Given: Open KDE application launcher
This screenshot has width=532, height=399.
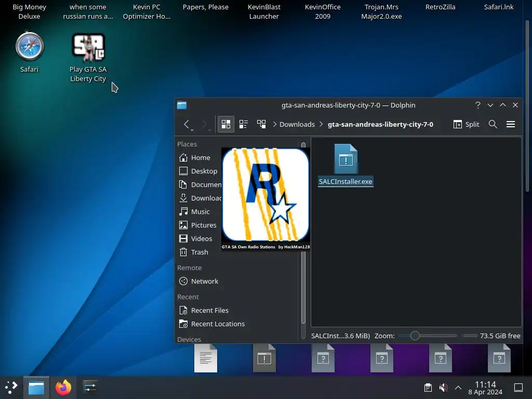Looking at the screenshot, I should click(x=11, y=387).
